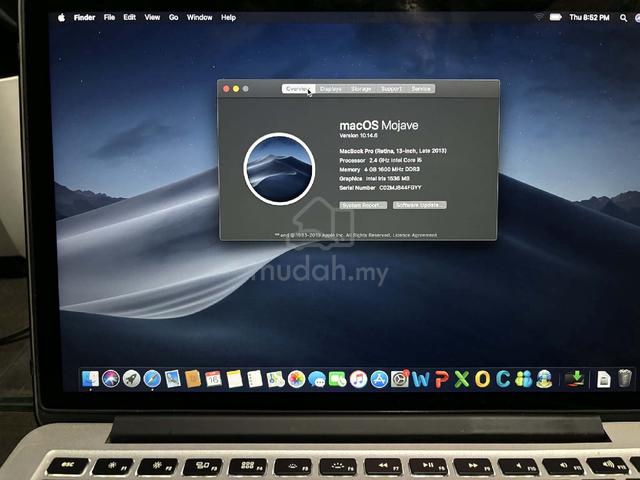Open the Window menu
640x480 pixels.
(x=200, y=17)
